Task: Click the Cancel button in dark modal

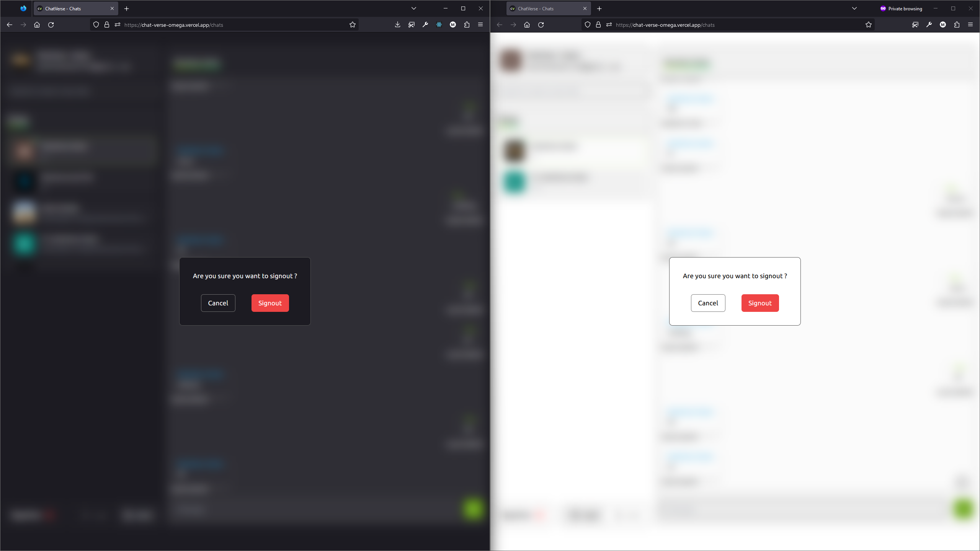Action: (x=218, y=303)
